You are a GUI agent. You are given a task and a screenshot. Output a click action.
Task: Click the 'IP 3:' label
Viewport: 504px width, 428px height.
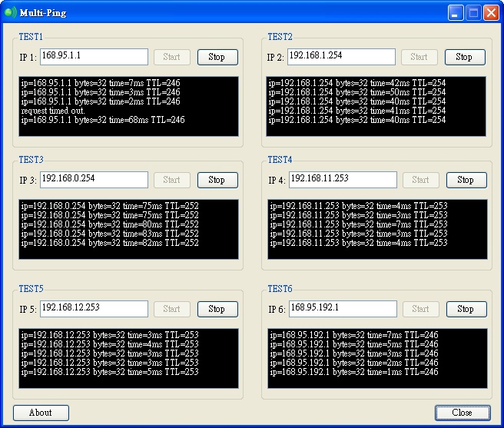tap(28, 181)
